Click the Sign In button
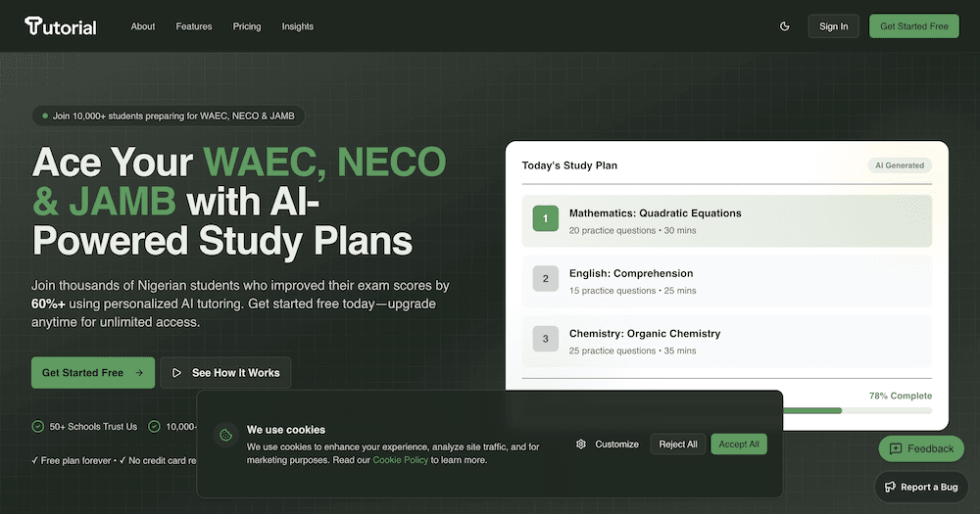The image size is (980, 514). [x=833, y=26]
